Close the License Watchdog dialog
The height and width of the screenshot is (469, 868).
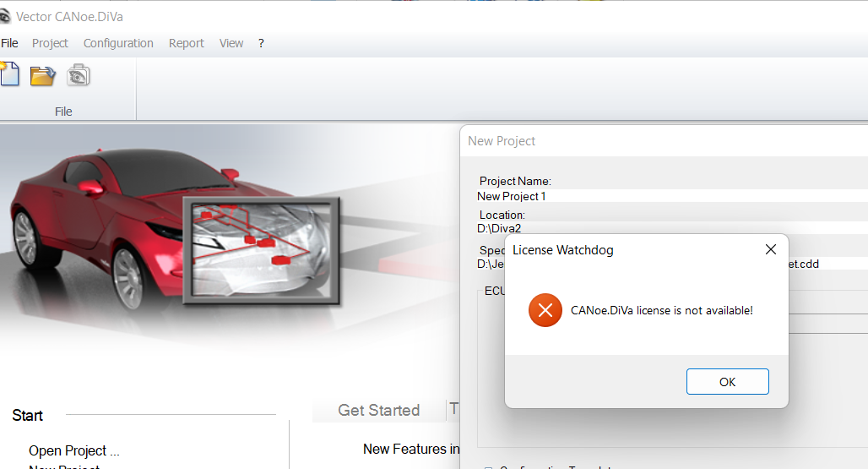[x=771, y=250]
